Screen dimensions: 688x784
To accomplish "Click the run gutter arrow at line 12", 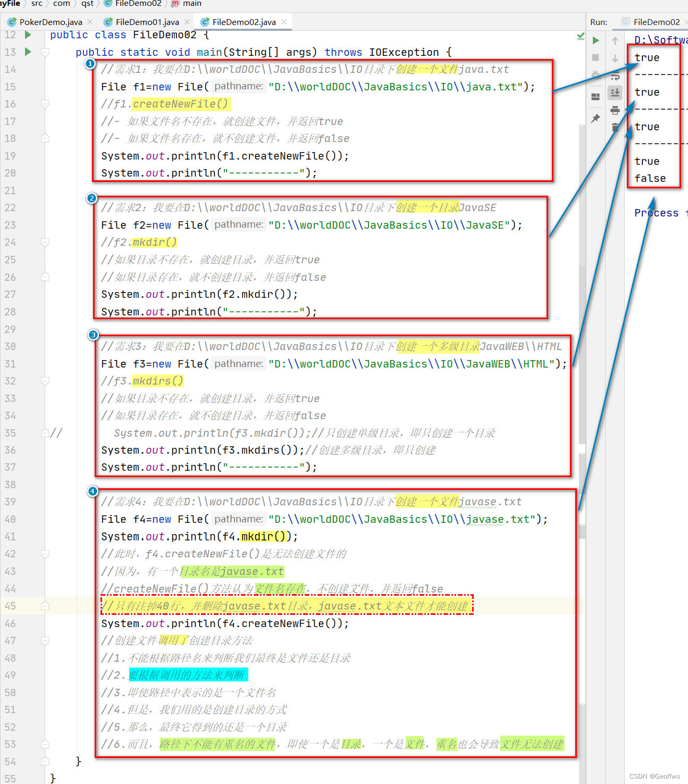I will [x=28, y=35].
